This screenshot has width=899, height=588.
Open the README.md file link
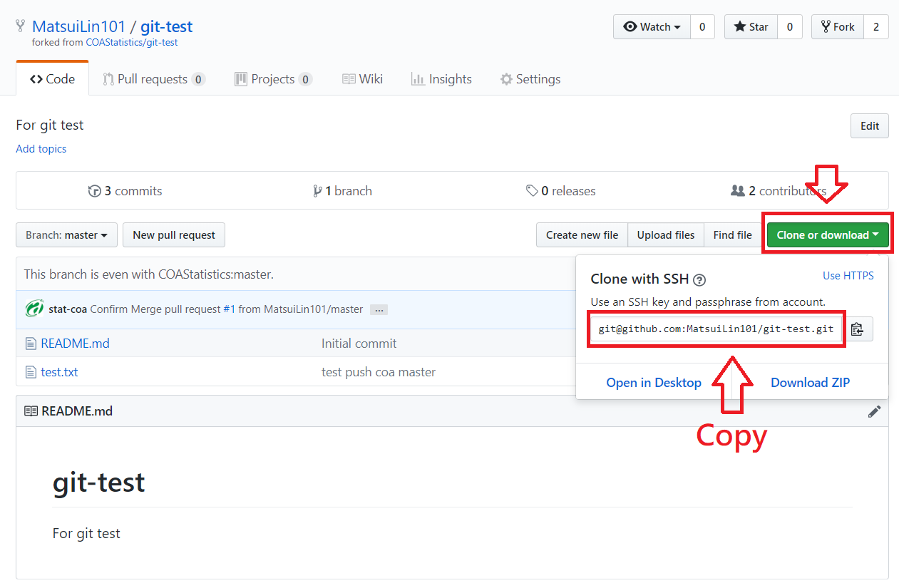pyautogui.click(x=75, y=344)
